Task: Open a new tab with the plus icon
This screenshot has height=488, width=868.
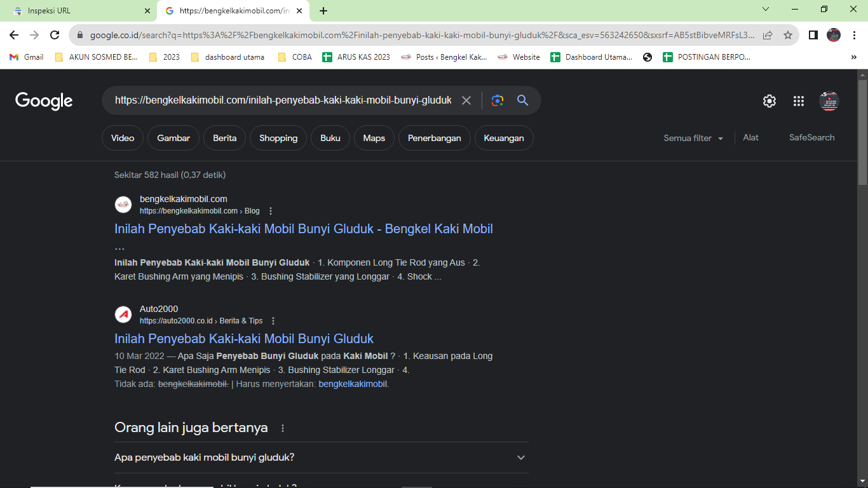Action: (x=323, y=11)
